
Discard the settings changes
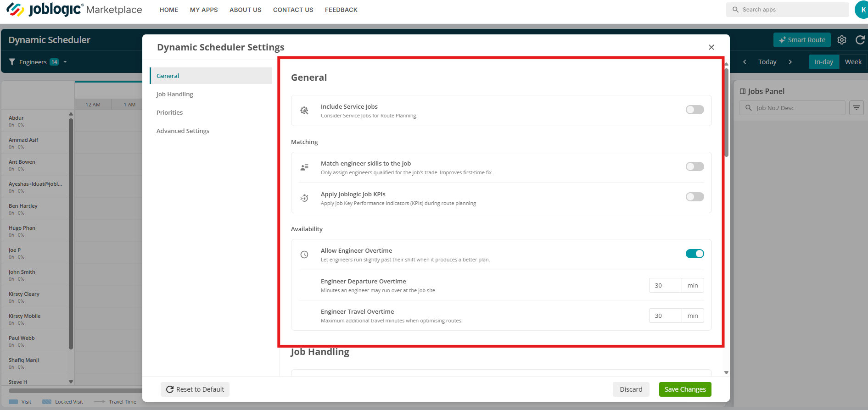tap(631, 389)
